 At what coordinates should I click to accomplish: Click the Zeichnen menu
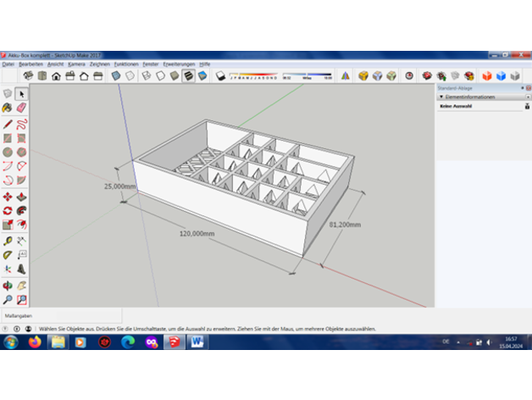click(x=99, y=64)
